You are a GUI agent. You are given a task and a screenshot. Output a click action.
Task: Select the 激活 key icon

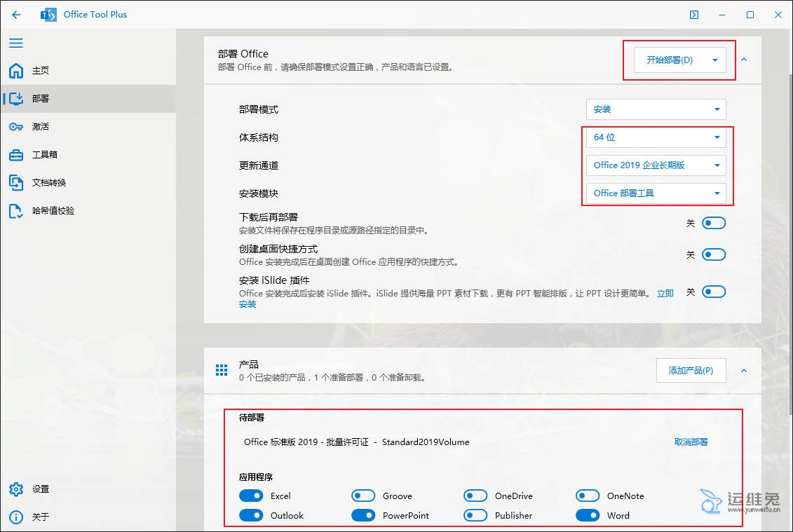coord(15,127)
